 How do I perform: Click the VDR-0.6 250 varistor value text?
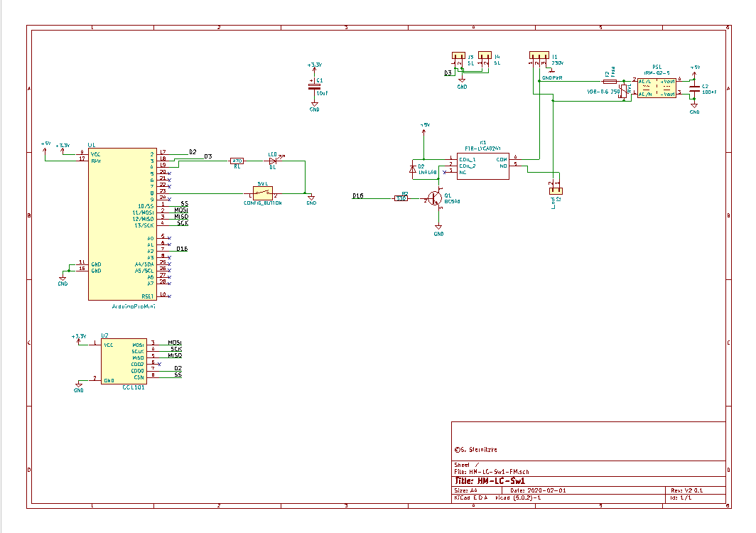[603, 92]
